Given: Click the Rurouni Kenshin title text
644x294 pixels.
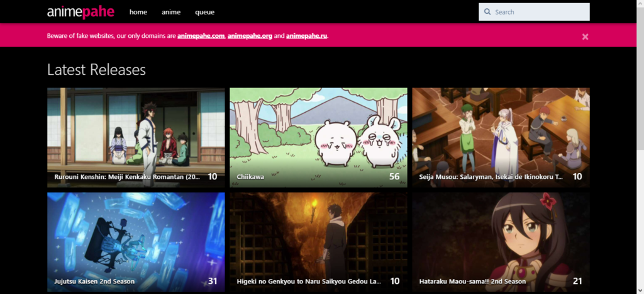Looking at the screenshot, I should coord(127,178).
